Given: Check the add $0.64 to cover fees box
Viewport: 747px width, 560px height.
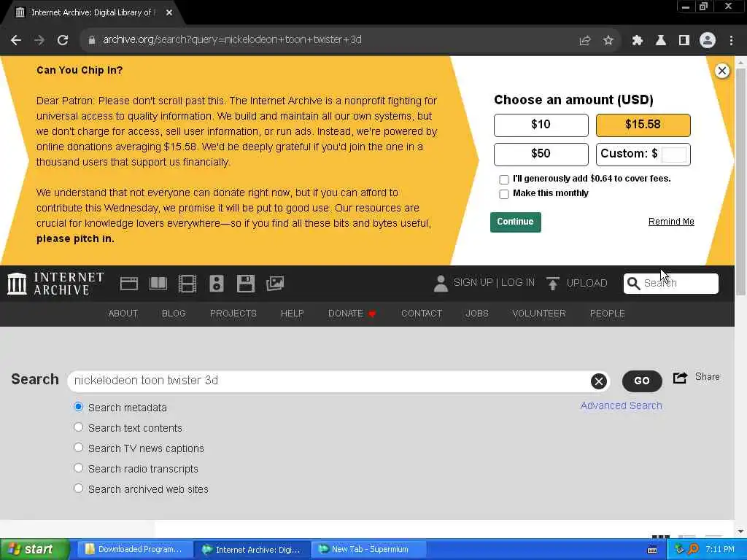Looking at the screenshot, I should 503,179.
